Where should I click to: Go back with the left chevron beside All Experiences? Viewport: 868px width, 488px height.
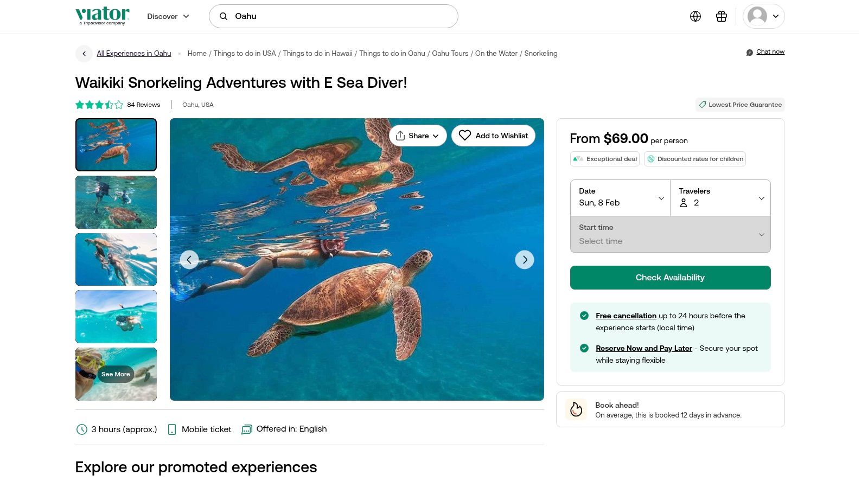(x=84, y=54)
